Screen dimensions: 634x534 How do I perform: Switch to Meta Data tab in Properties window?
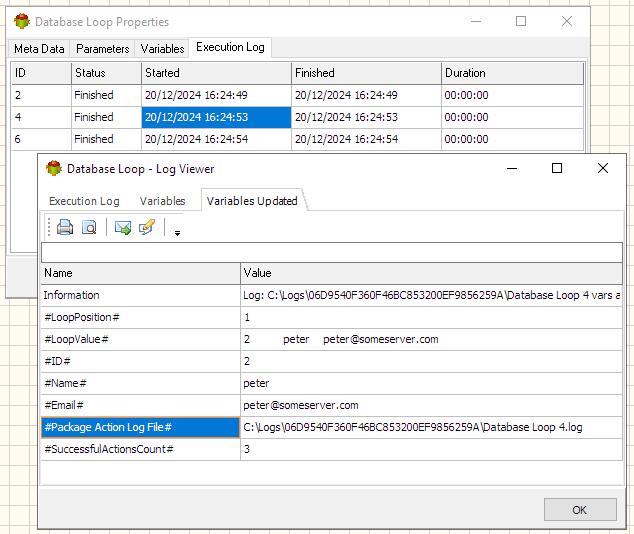point(39,49)
